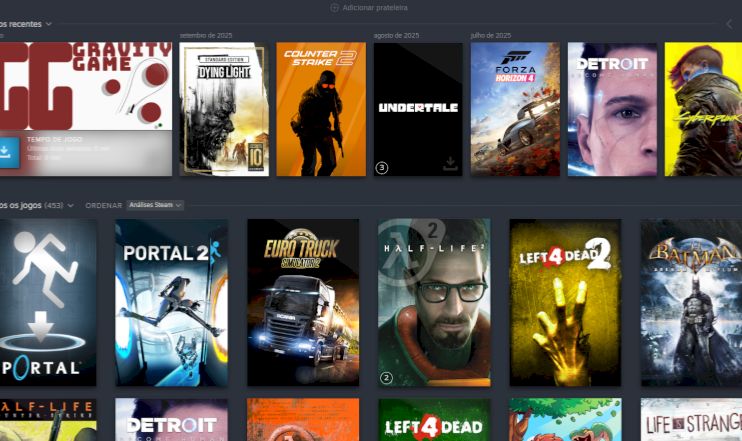Open the Counter-Strike 2 cover in recent shelf
Viewport: 742px width, 441px height.
pos(321,109)
